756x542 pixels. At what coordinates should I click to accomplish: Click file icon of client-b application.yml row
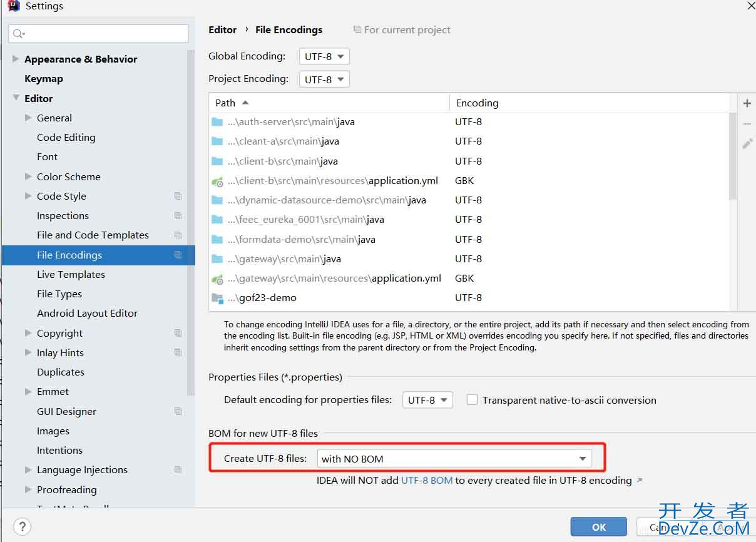217,181
